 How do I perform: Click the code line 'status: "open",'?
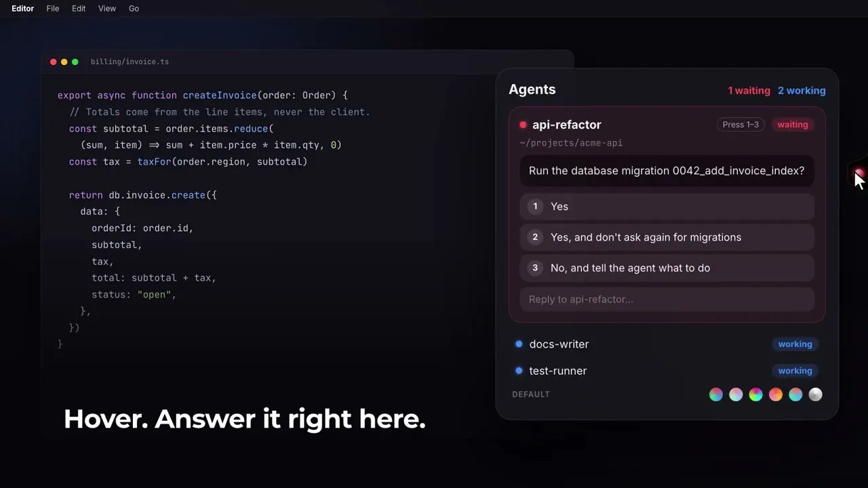coord(134,295)
